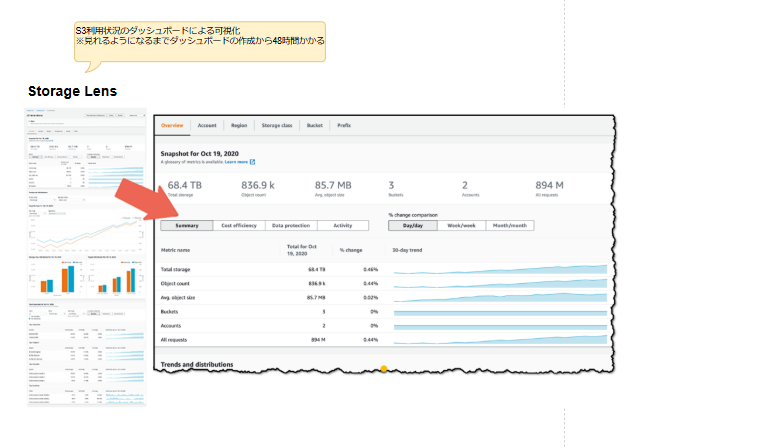The width and height of the screenshot is (763, 448).
Task: Set change comparison to Month/month
Action: (x=509, y=226)
